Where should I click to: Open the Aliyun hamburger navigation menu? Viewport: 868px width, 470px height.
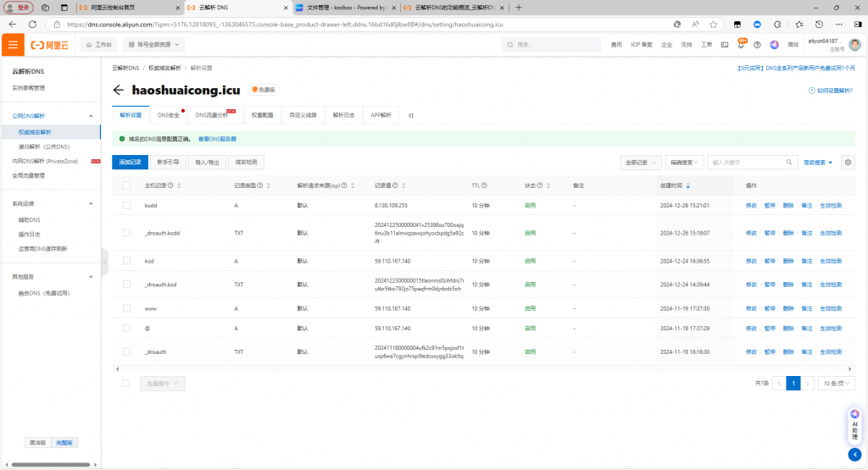[x=13, y=44]
